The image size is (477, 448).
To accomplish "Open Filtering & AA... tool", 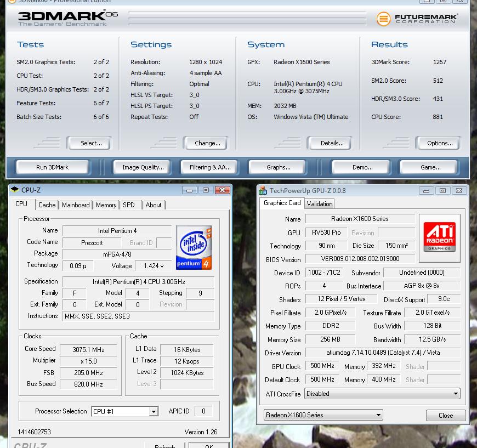I will 210,167.
